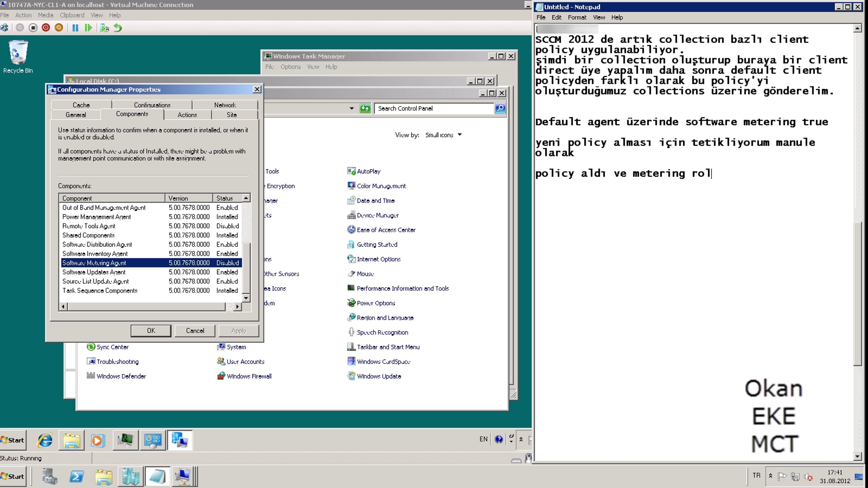Click the AutoPlay control panel icon
868x488 pixels.
(364, 171)
